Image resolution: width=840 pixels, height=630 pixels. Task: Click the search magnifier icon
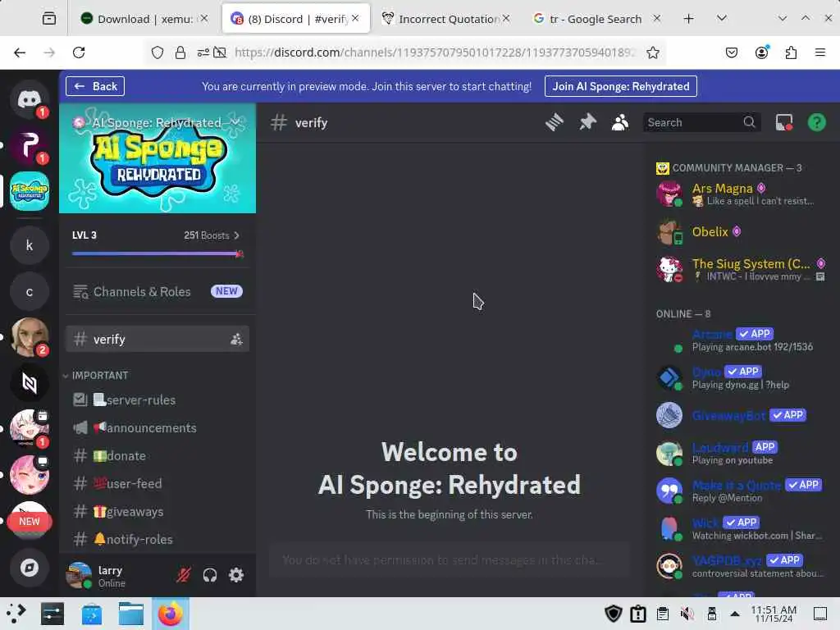[749, 123]
